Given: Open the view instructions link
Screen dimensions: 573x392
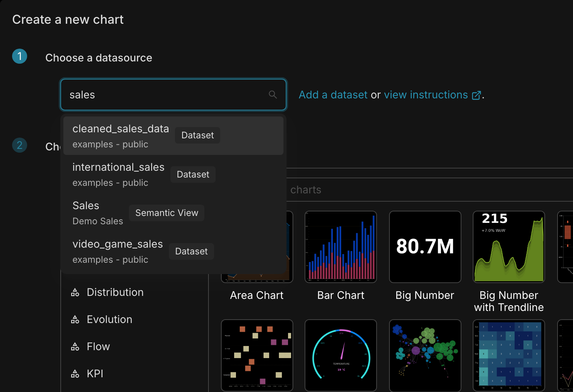Looking at the screenshot, I should (426, 95).
